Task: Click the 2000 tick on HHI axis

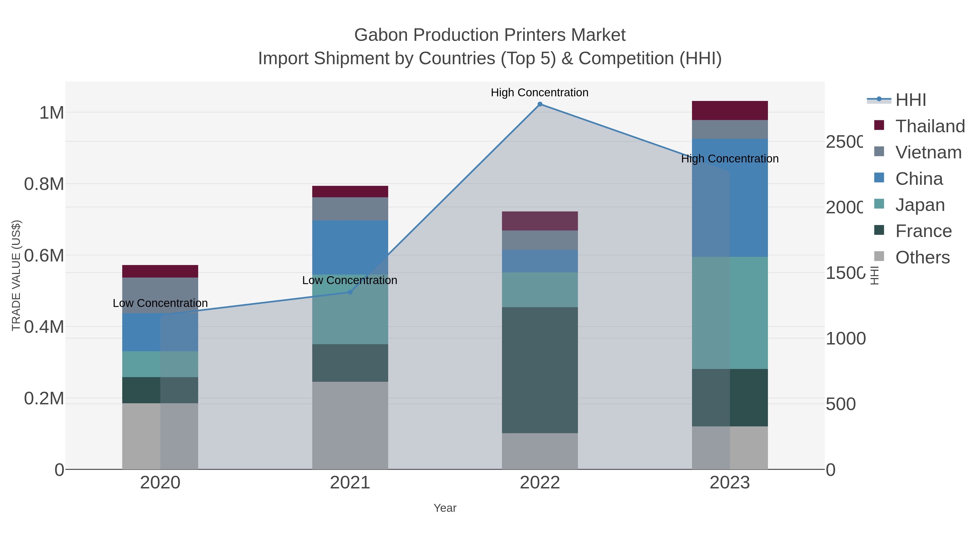Action: click(844, 208)
